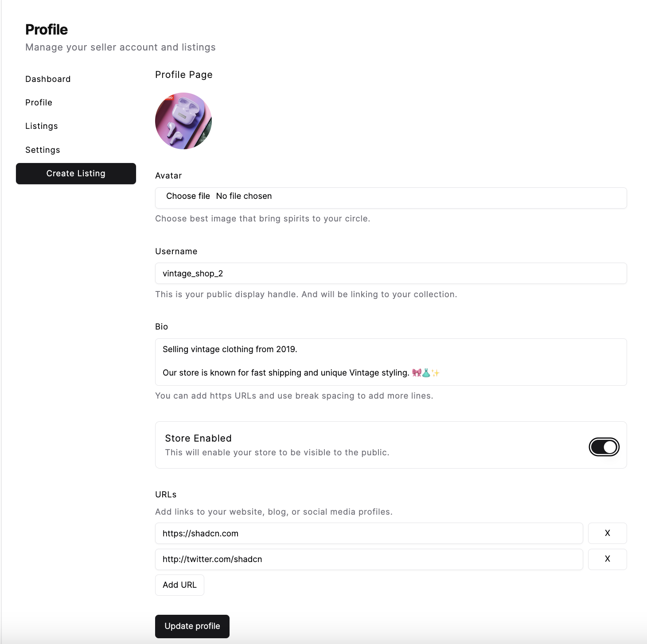
Task: Click the Add URL button
Action: point(179,585)
